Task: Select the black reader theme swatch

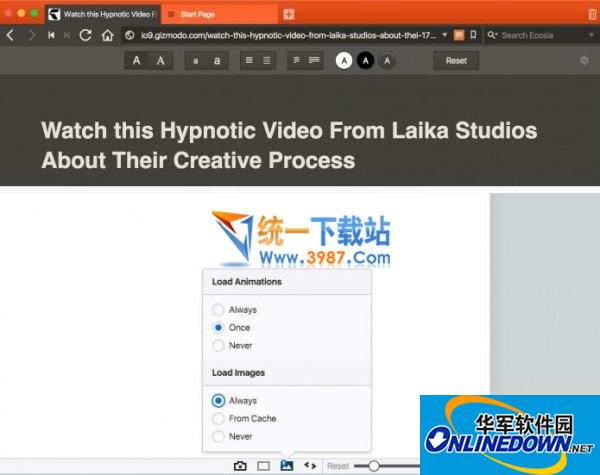Action: (365, 60)
